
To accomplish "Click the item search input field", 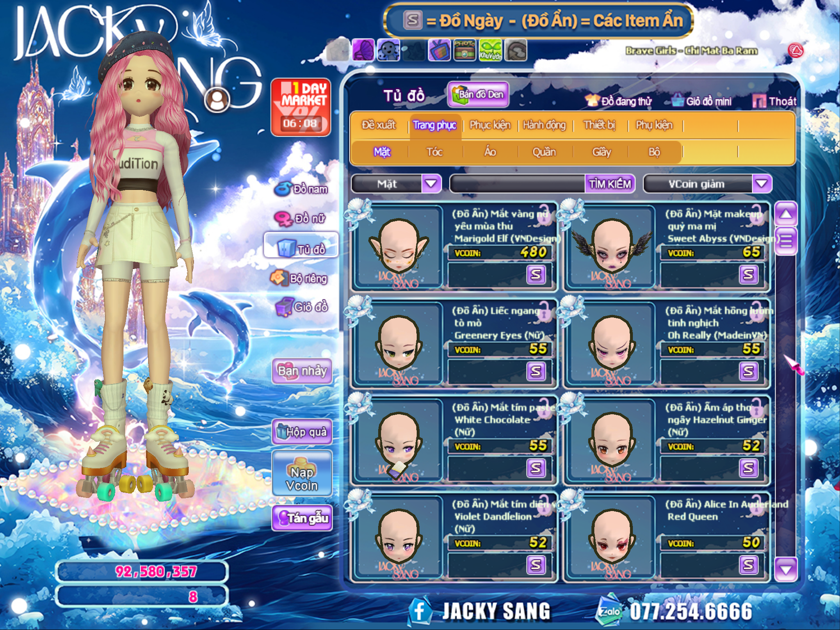I will [518, 184].
